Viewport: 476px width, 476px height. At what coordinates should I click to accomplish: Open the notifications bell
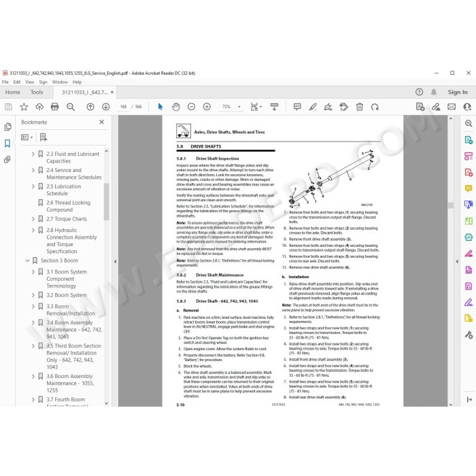434,92
